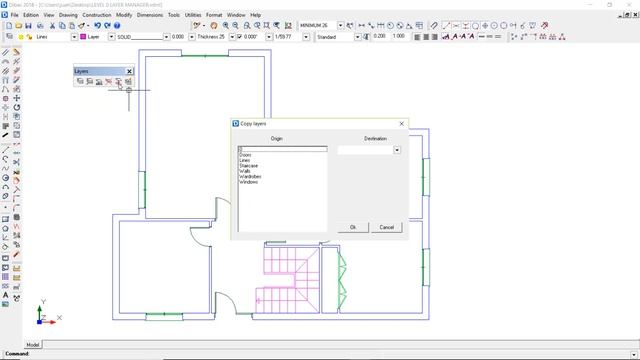Click first icon in Layers floating toolbar

coord(80,82)
